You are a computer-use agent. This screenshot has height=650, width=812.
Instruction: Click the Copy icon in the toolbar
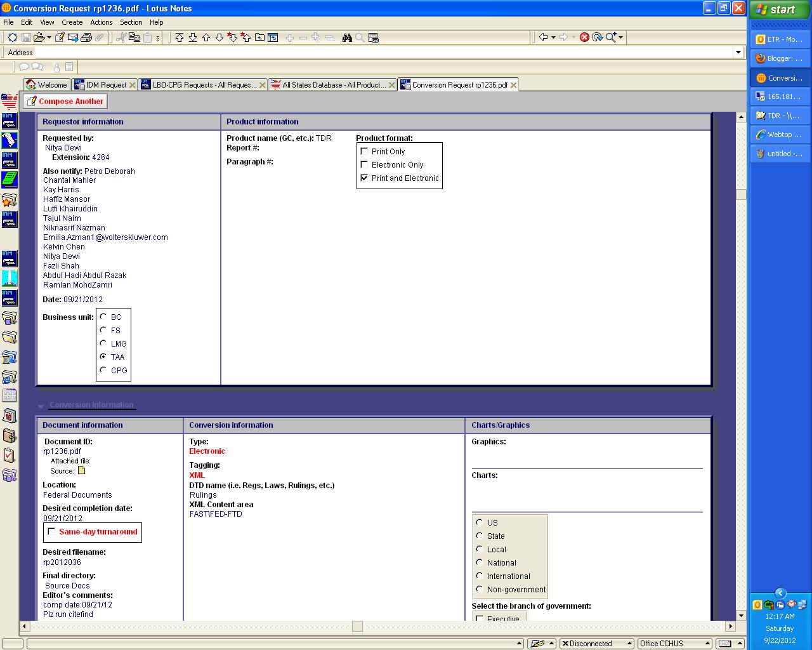pos(135,37)
